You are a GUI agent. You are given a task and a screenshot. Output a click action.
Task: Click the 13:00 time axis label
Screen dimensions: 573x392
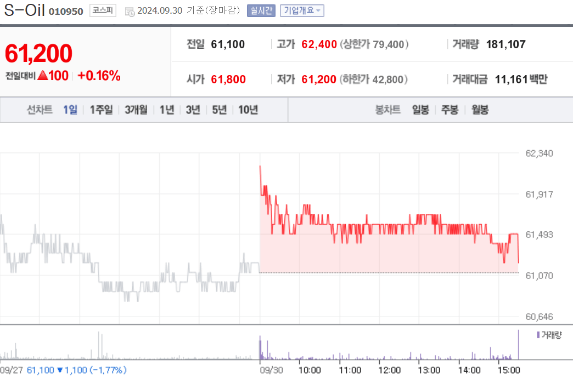(x=429, y=370)
